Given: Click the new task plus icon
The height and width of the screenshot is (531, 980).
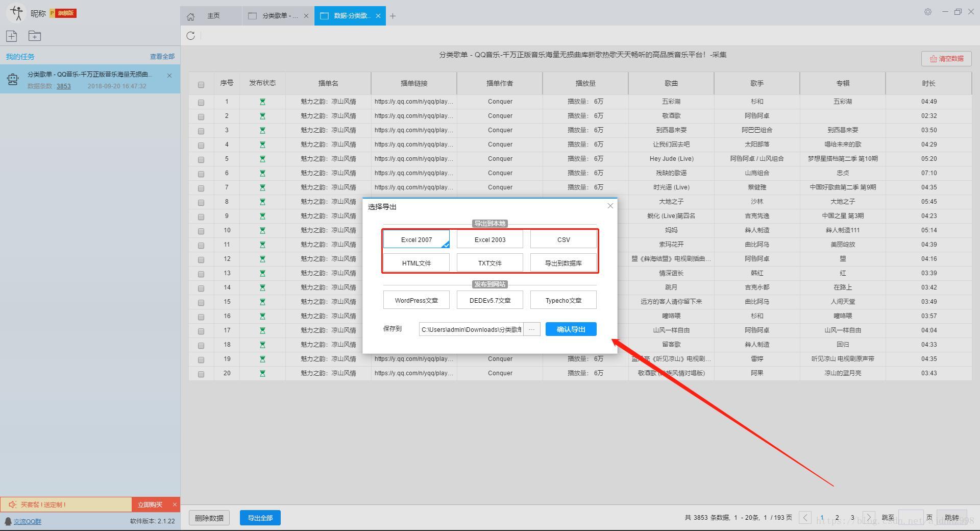Looking at the screenshot, I should [12, 36].
